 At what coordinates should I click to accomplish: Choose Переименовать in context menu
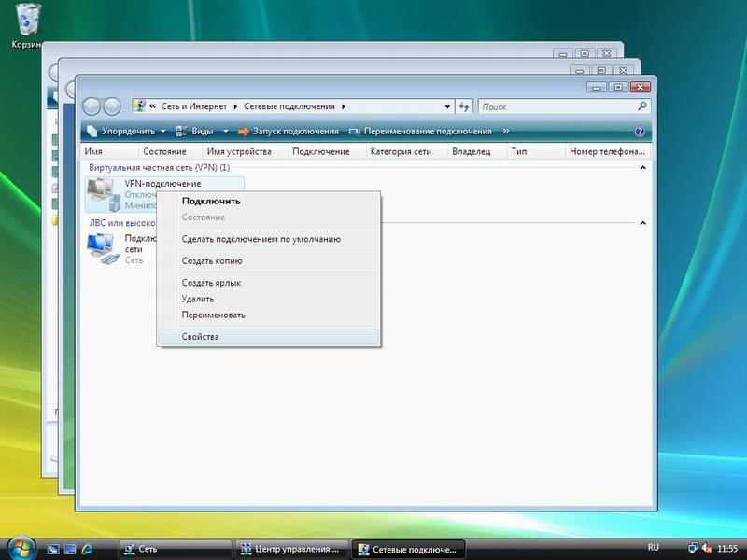click(269, 315)
